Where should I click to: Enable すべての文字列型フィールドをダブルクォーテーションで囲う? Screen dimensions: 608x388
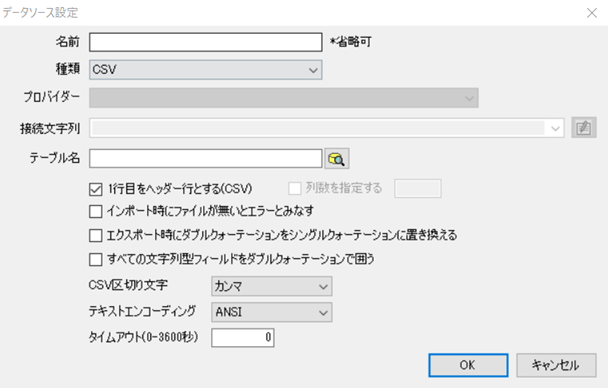point(95,259)
